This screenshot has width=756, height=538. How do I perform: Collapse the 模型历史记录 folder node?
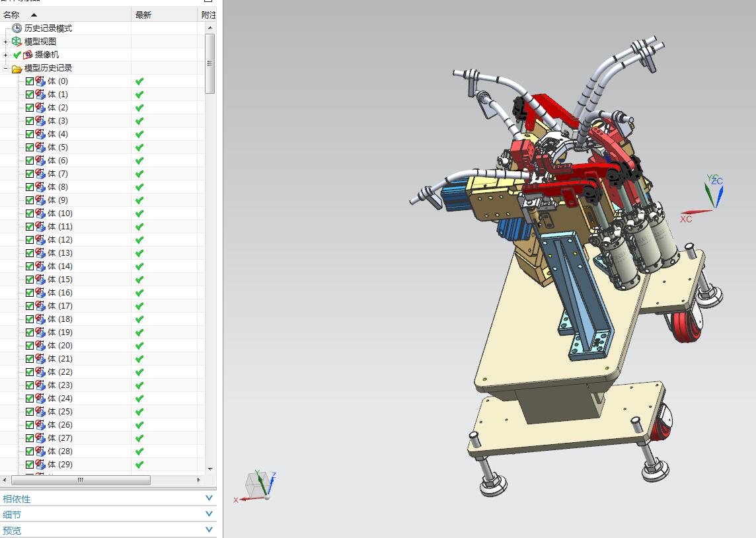pyautogui.click(x=5, y=68)
